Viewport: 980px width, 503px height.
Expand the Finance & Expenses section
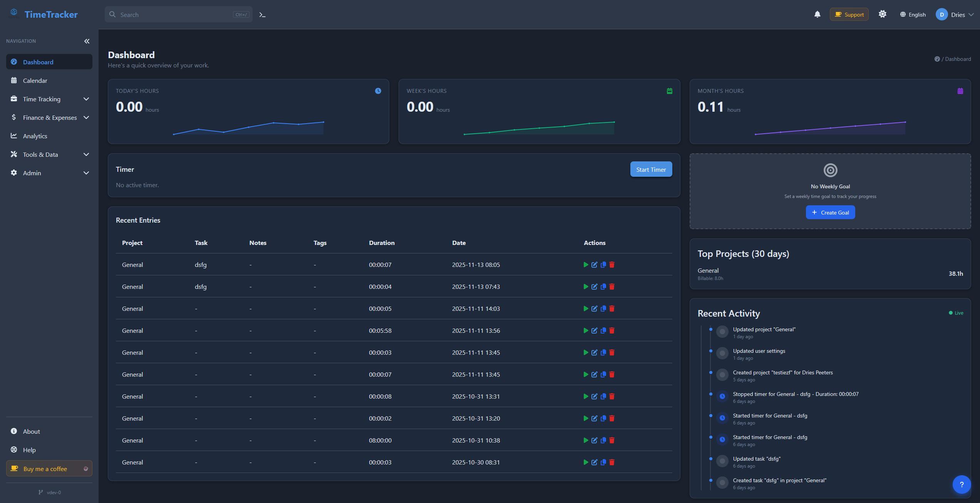click(x=49, y=117)
